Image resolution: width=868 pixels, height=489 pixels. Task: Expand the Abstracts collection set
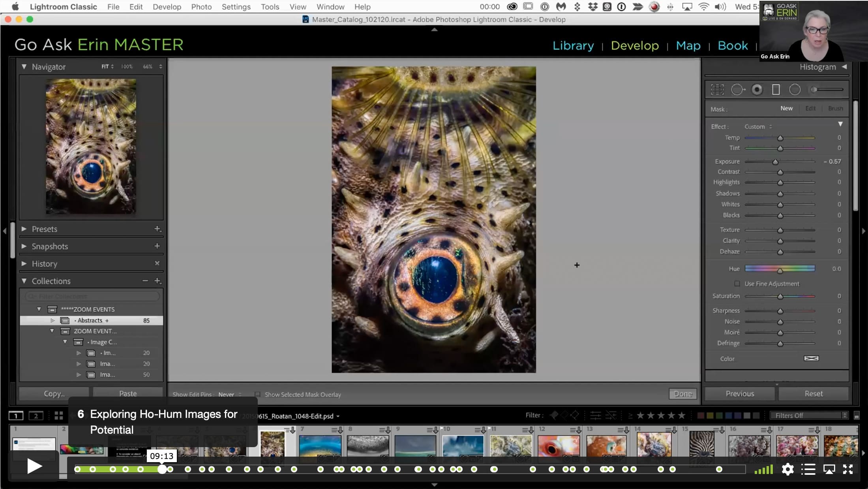click(x=52, y=320)
